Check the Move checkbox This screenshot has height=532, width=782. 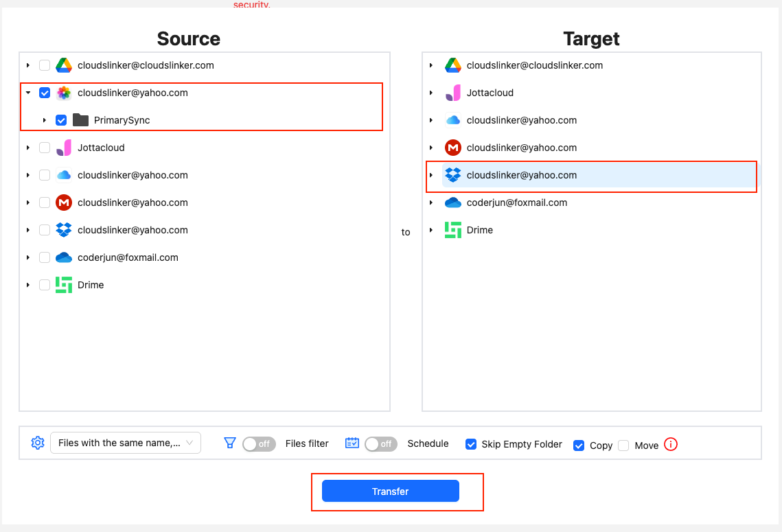coord(623,445)
